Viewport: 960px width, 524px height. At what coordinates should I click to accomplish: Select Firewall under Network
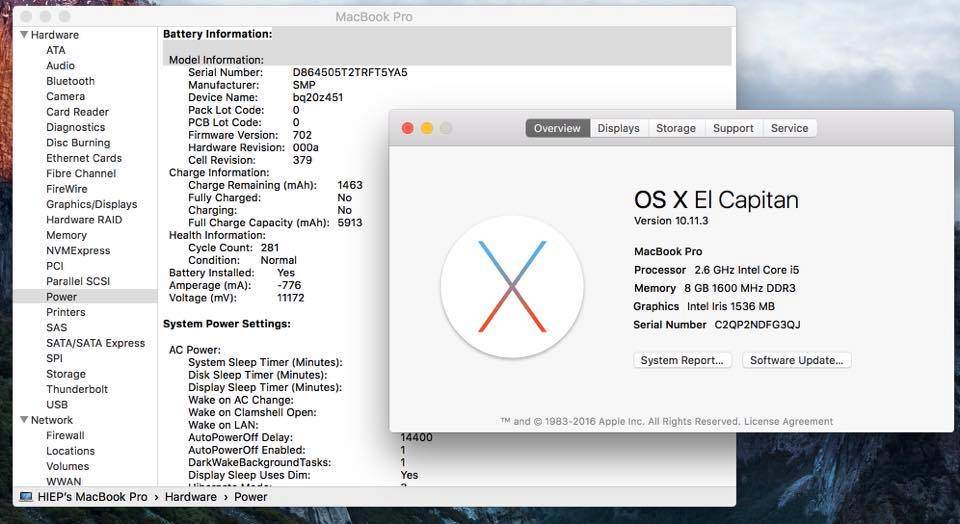[x=65, y=435]
